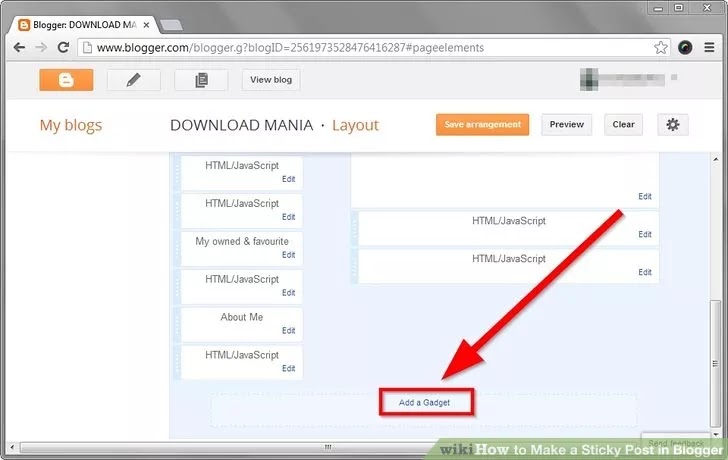Click the Add a Gadget link
This screenshot has width=728, height=460.
[424, 402]
